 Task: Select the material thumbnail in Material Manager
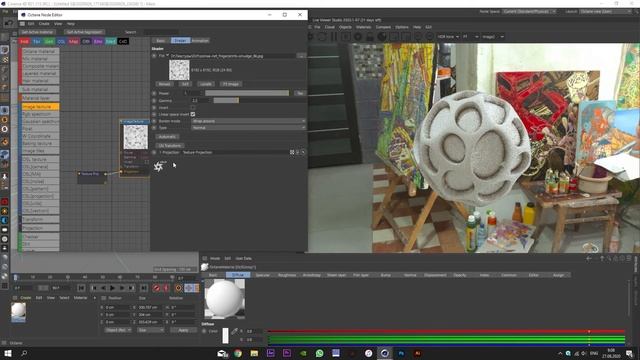click(x=18, y=312)
